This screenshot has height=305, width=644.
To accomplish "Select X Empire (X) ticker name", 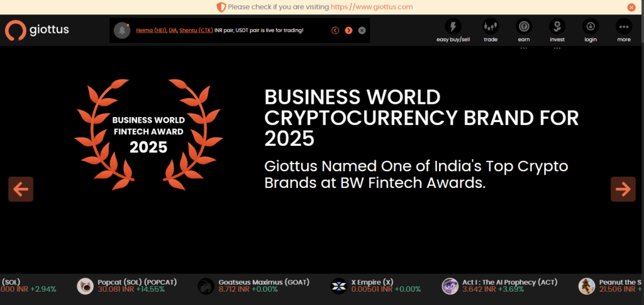I will (372, 282).
